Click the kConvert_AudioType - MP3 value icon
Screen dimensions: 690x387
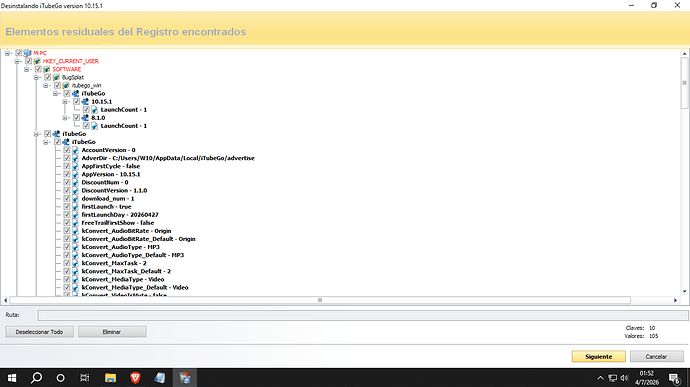point(76,247)
